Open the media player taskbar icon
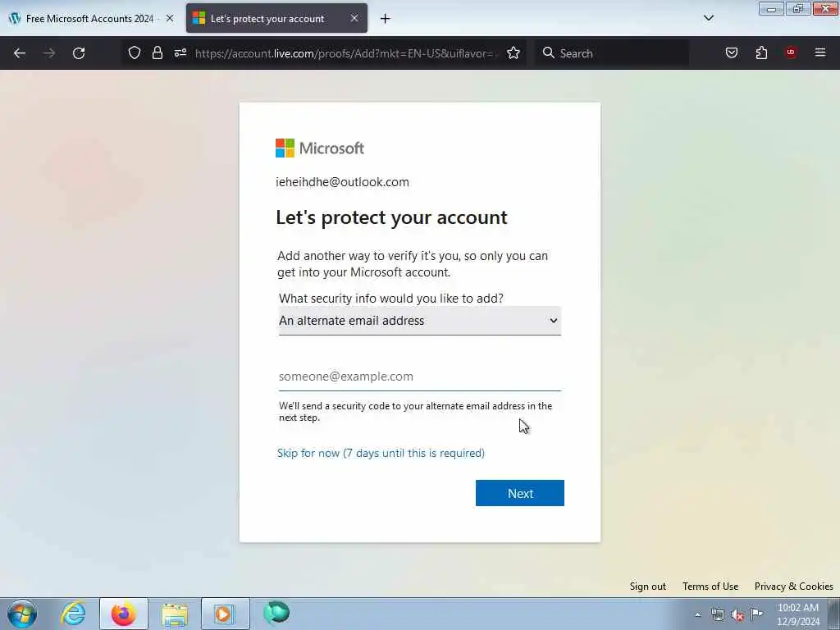Image resolution: width=840 pixels, height=630 pixels. (225, 614)
